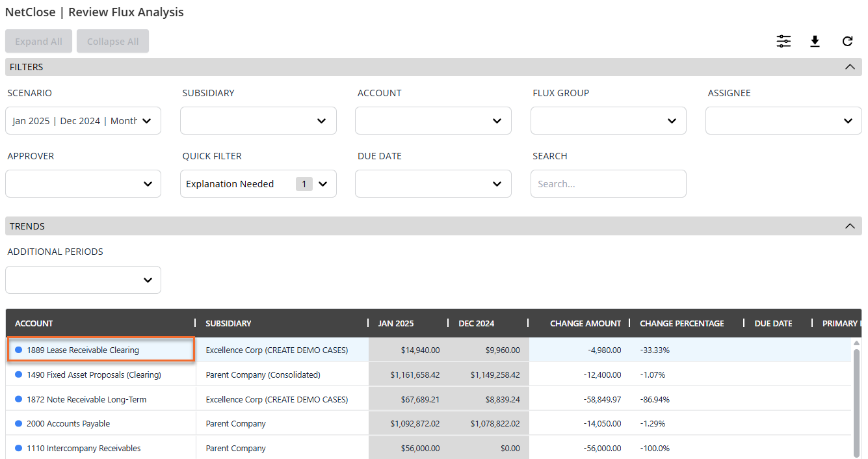Click blue dot beside 1889 Lease Receivable Clearing
Image resolution: width=868 pixels, height=459 pixels.
click(19, 350)
